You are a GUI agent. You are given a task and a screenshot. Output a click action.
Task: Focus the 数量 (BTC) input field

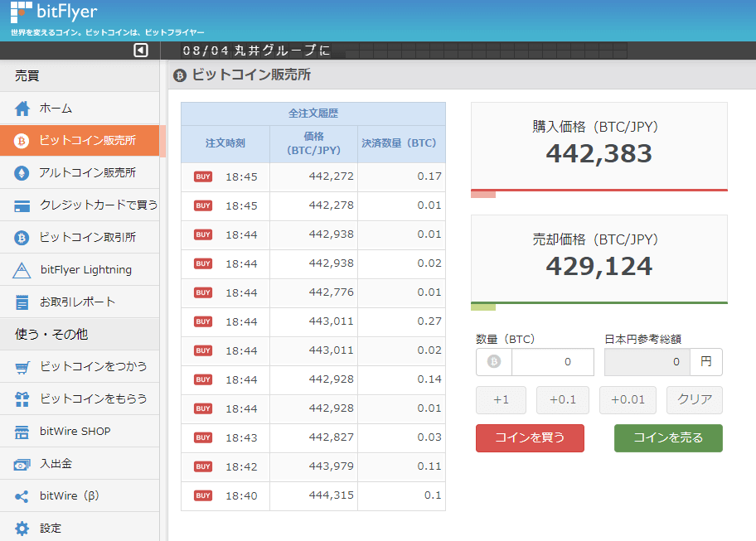pyautogui.click(x=553, y=362)
